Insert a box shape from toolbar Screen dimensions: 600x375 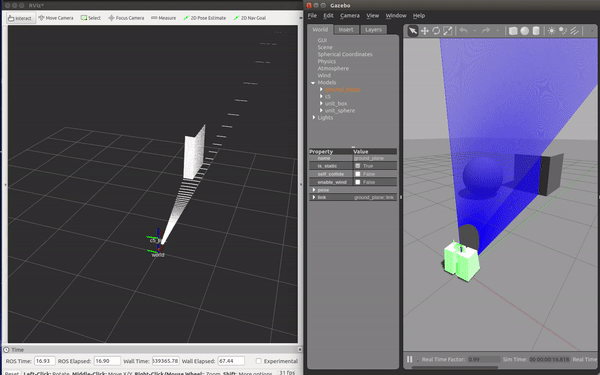[513, 31]
